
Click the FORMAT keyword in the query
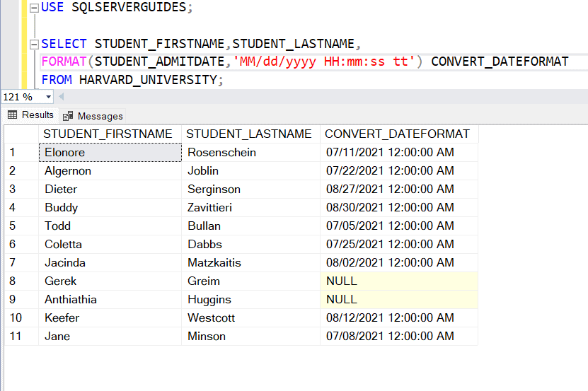pos(64,62)
